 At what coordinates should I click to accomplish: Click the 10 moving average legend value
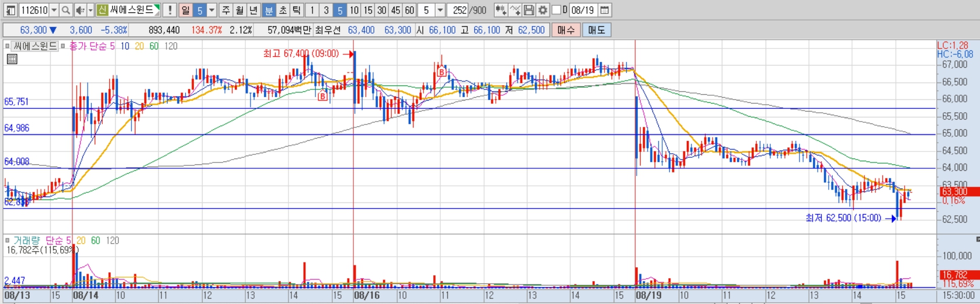[x=125, y=46]
